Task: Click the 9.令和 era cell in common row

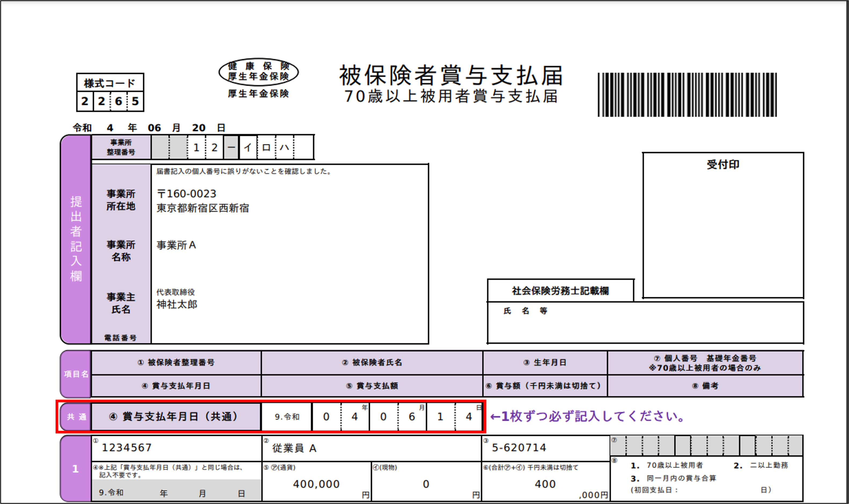Action: [x=287, y=417]
